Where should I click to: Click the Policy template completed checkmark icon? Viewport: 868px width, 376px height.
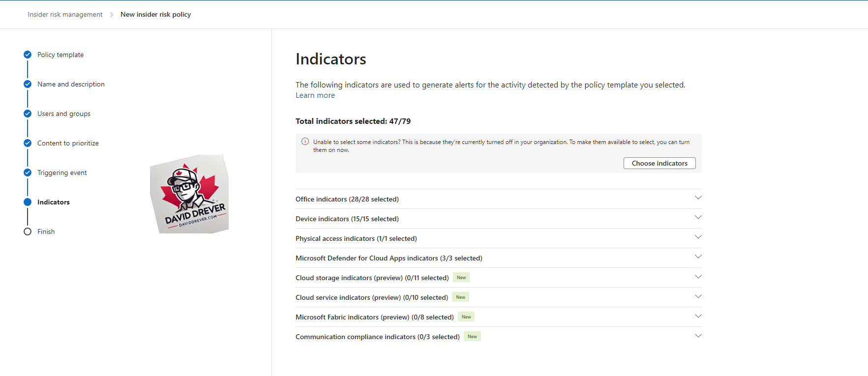coord(28,55)
